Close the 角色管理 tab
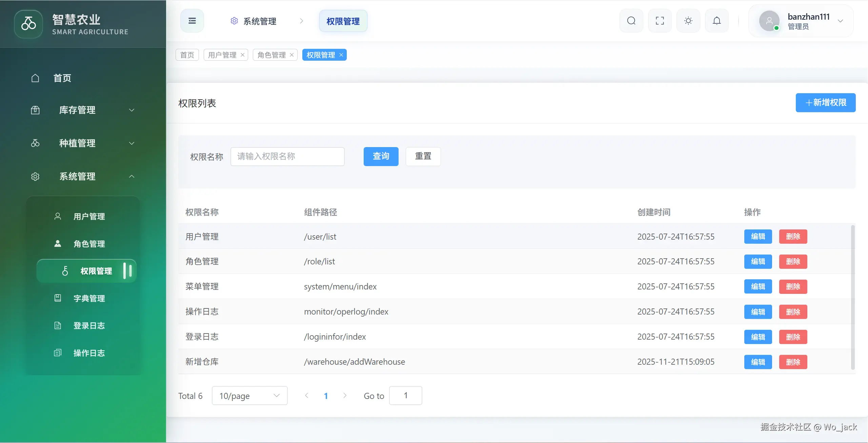 pyautogui.click(x=292, y=55)
